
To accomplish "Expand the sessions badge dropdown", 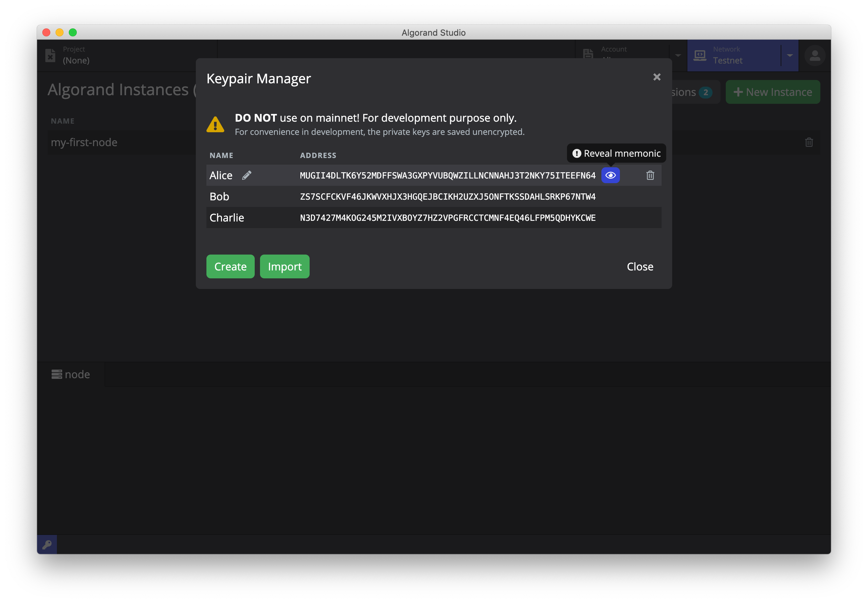I will (707, 92).
